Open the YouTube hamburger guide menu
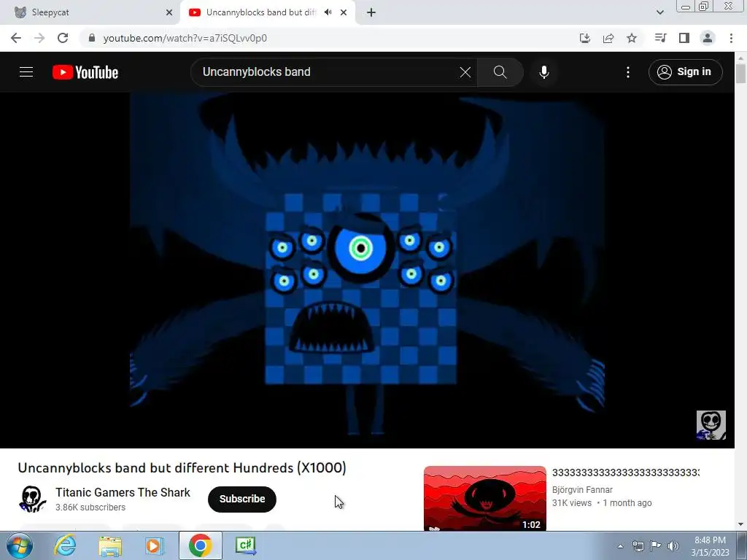747x560 pixels. coord(26,72)
